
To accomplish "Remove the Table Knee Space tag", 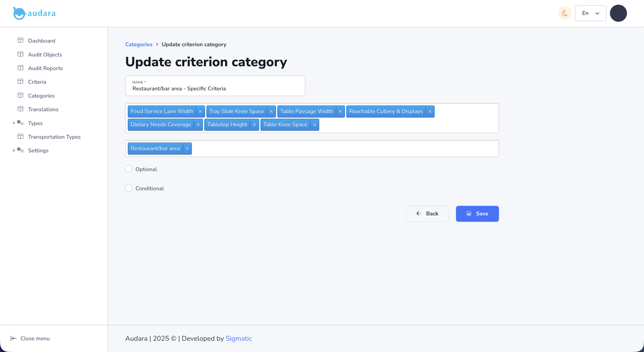I will tap(314, 125).
